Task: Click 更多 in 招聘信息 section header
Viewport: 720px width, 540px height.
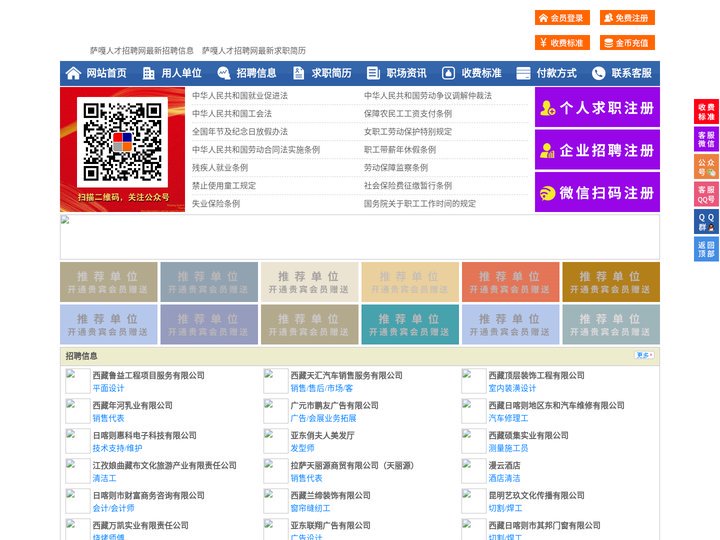Action: pyautogui.click(x=644, y=355)
